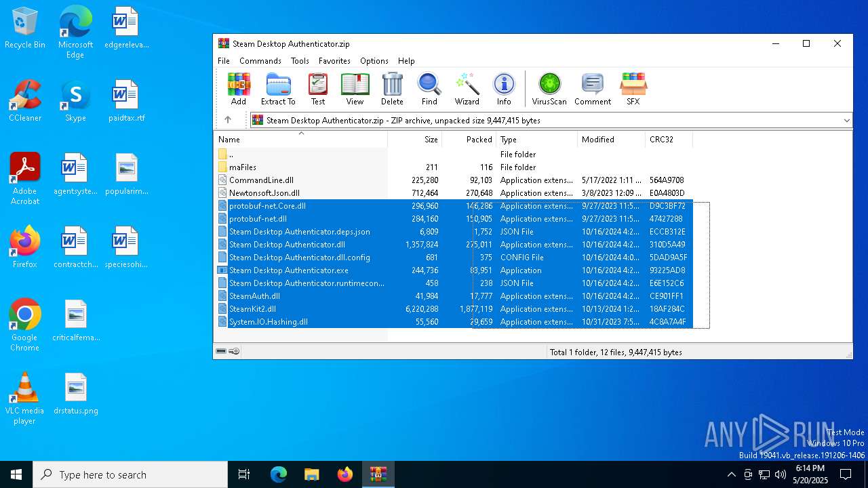The height and width of the screenshot is (488, 868).
Task: Open Microsoft Edge desktop shortcut
Action: 75,33
